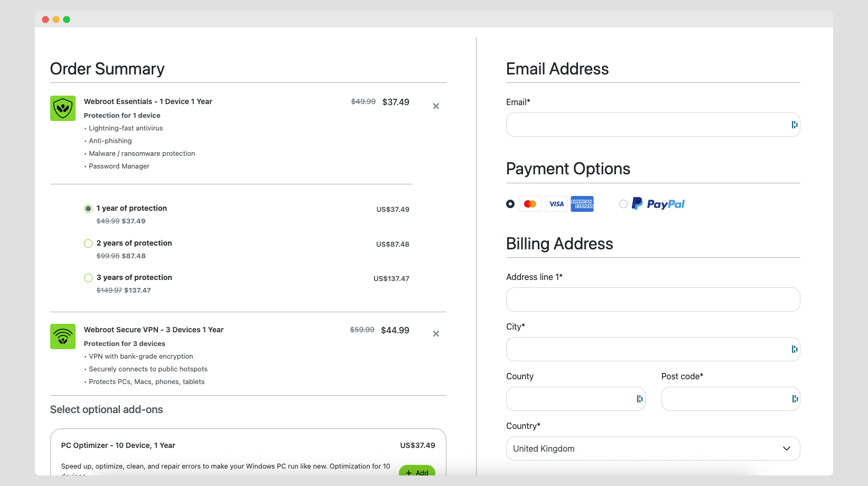This screenshot has height=486, width=868.
Task: Choose the PayPal payment radio button
Action: coord(623,204)
